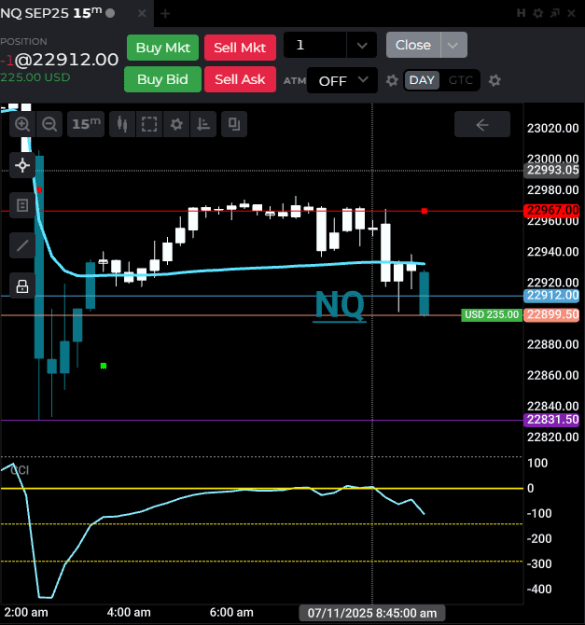Viewport: 585px width, 625px height.
Task: Click the red marker on the 22967 line
Action: click(424, 211)
